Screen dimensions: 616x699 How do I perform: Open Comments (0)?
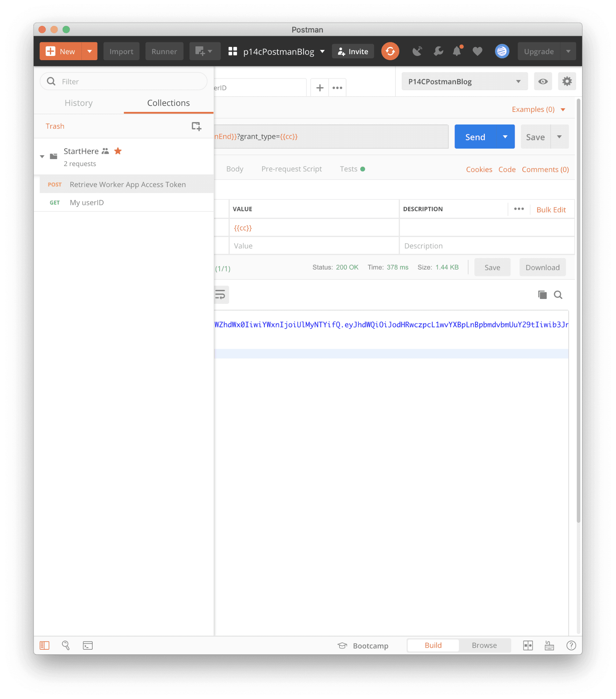(545, 169)
